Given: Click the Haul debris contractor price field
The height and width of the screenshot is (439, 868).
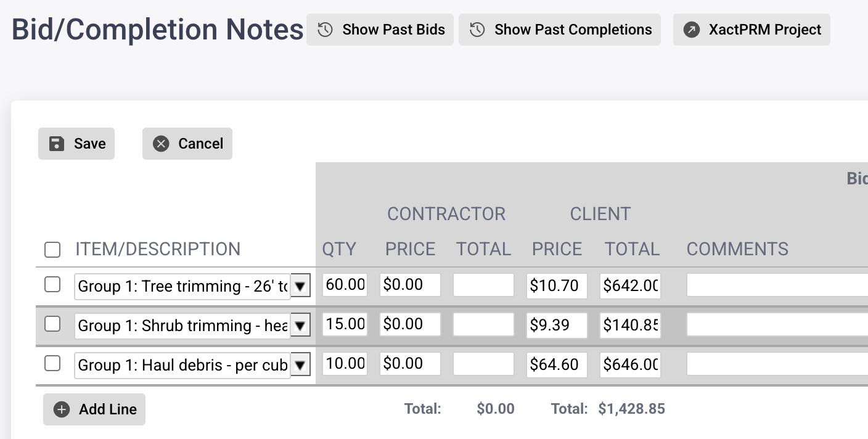Looking at the screenshot, I should (x=410, y=364).
